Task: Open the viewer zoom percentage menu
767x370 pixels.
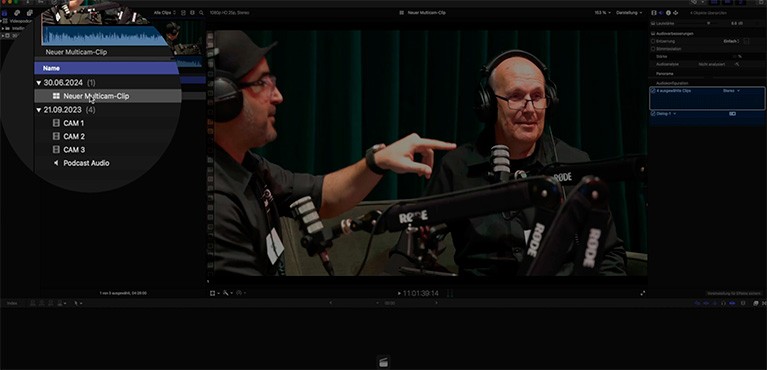Action: tap(602, 13)
